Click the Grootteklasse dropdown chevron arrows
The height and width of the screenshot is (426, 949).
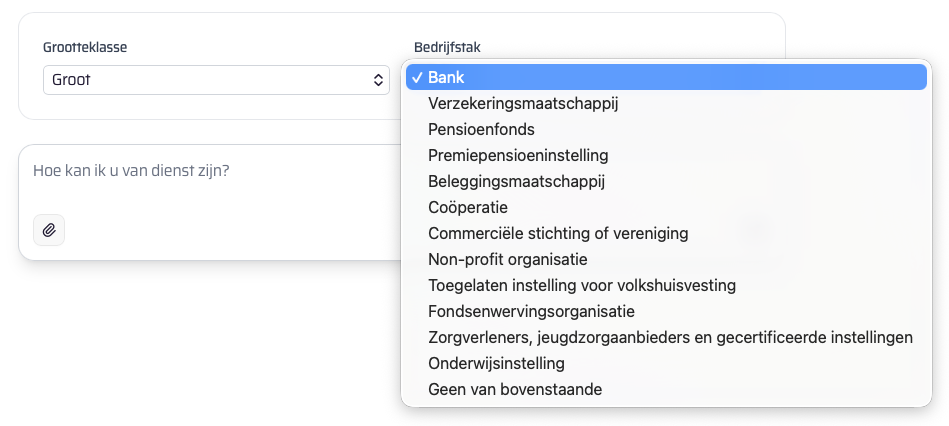pos(378,80)
